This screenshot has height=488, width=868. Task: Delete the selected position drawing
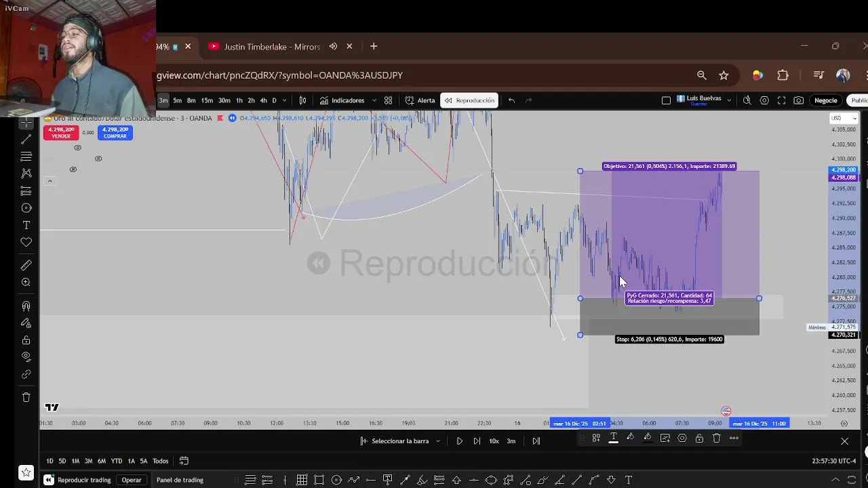[x=716, y=438]
